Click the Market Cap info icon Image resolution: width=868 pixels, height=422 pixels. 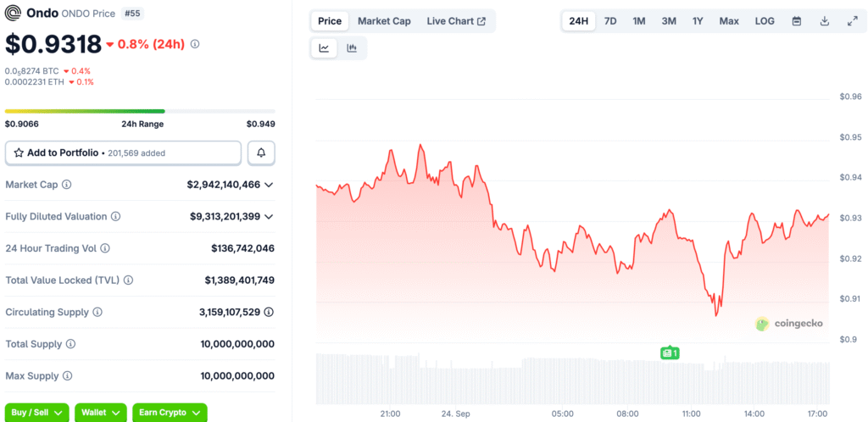point(67,184)
